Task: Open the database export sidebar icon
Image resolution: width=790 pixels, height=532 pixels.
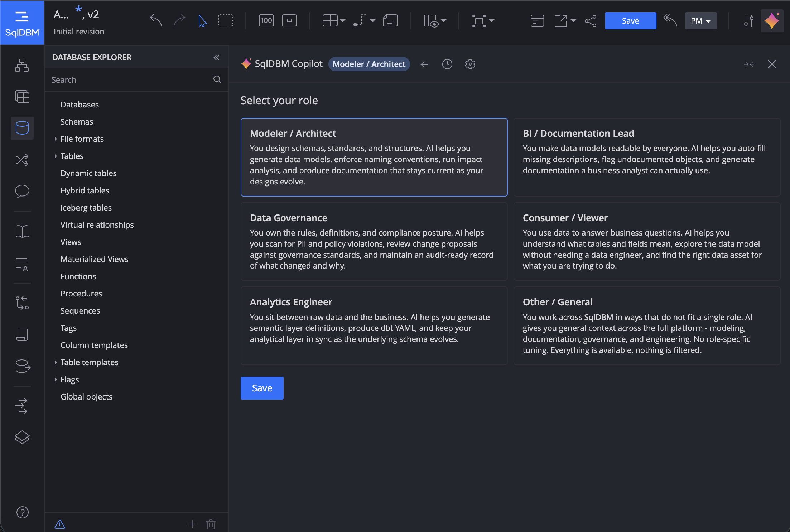Action: (23, 366)
